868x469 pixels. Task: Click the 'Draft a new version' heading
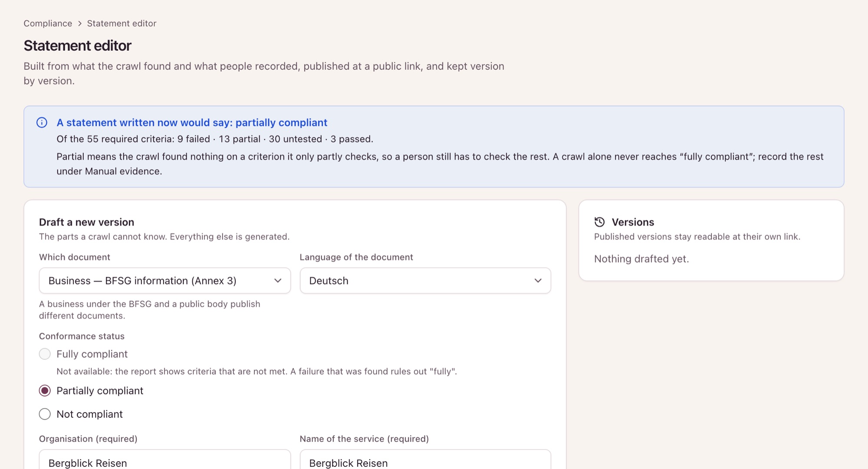tap(86, 222)
